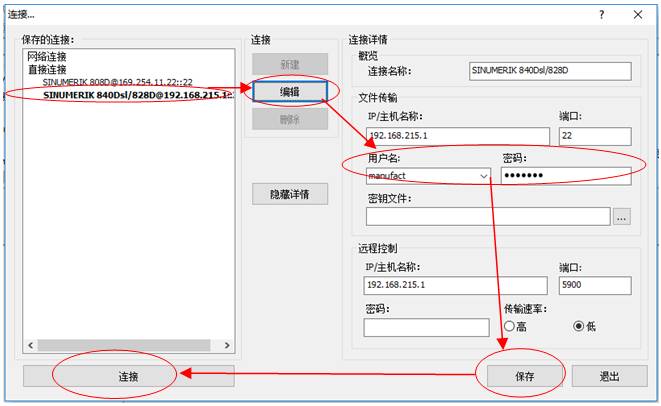Close the 连接 dialog window
The height and width of the screenshot is (406, 661).
pyautogui.click(x=638, y=15)
